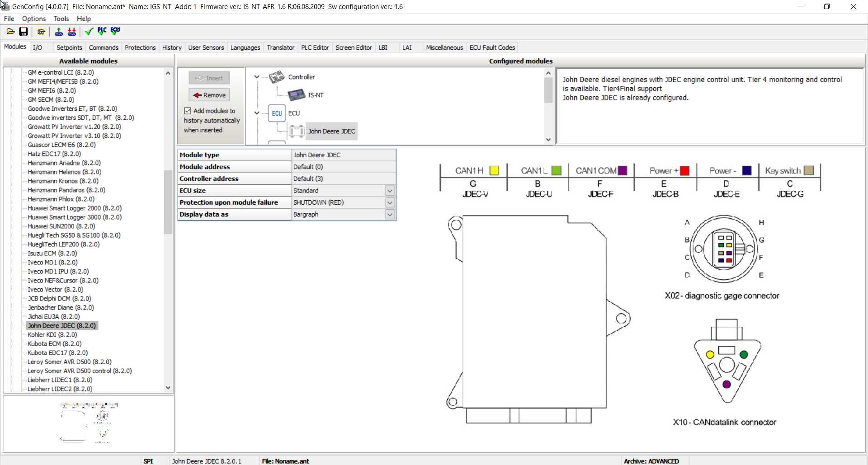868x465 pixels.
Task: Select Iveco Vector (8.2.0) module
Action: point(56,289)
